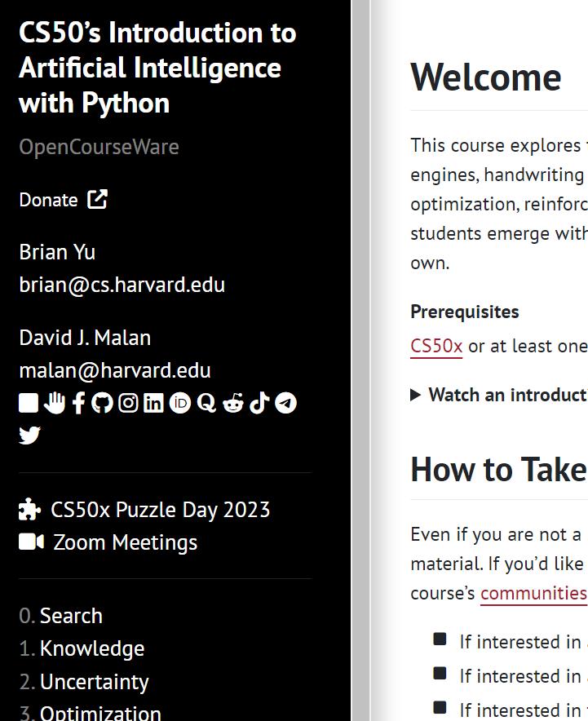Image resolution: width=588 pixels, height=721 pixels.
Task: Open the Instagram icon link
Action: click(x=128, y=403)
